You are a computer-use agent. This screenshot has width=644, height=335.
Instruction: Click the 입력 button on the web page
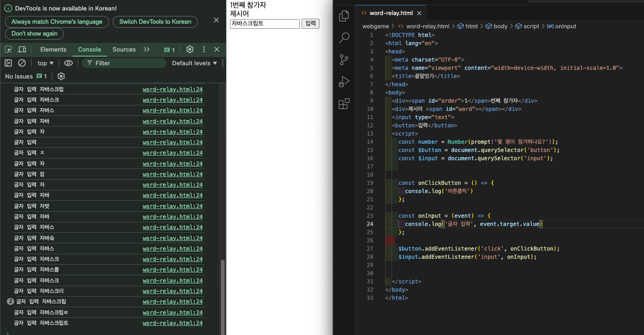[310, 23]
